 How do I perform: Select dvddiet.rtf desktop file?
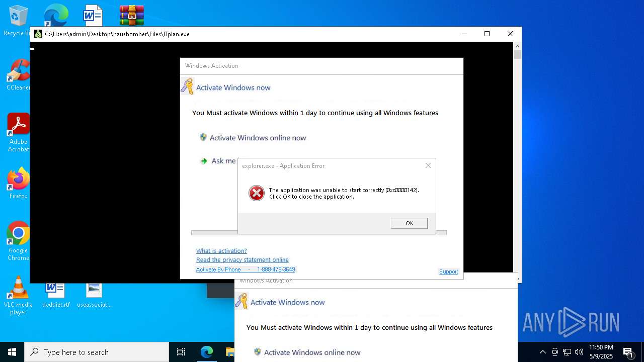point(56,295)
